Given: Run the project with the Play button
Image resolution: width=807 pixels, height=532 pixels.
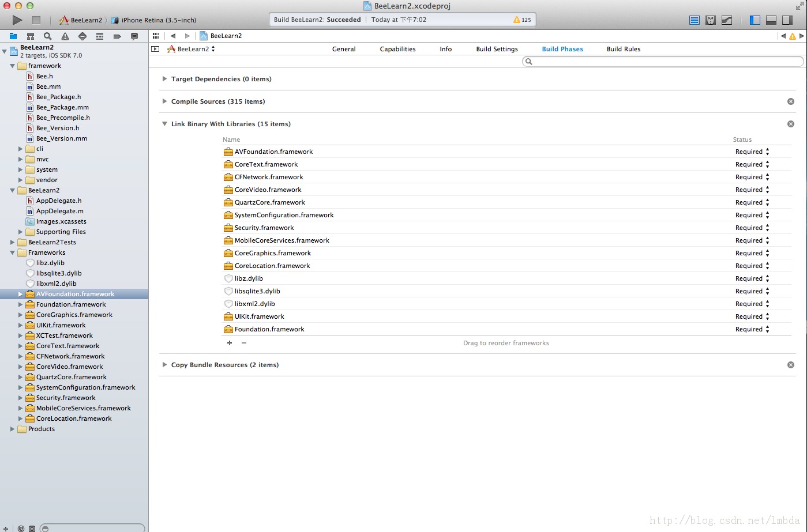Looking at the screenshot, I should click(x=17, y=20).
